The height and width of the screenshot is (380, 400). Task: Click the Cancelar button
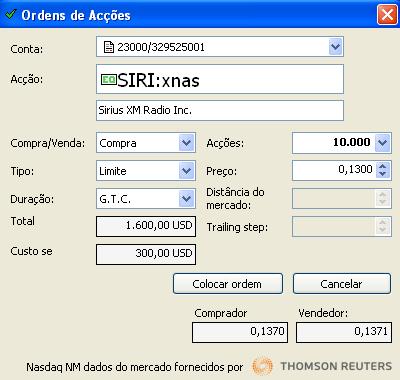coord(342,284)
